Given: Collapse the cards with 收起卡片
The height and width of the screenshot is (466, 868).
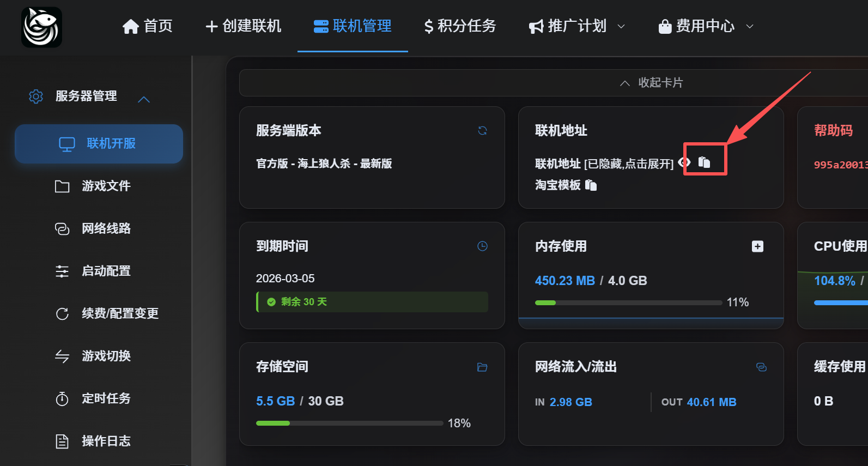Looking at the screenshot, I should [x=651, y=83].
